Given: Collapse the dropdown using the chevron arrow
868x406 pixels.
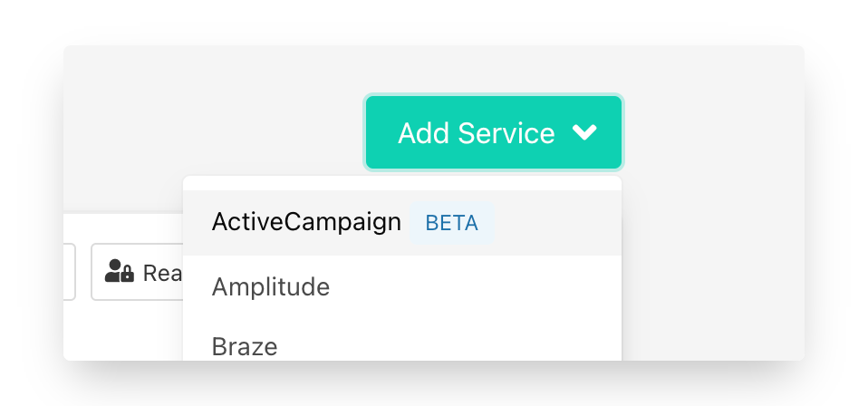Looking at the screenshot, I should coord(585,133).
